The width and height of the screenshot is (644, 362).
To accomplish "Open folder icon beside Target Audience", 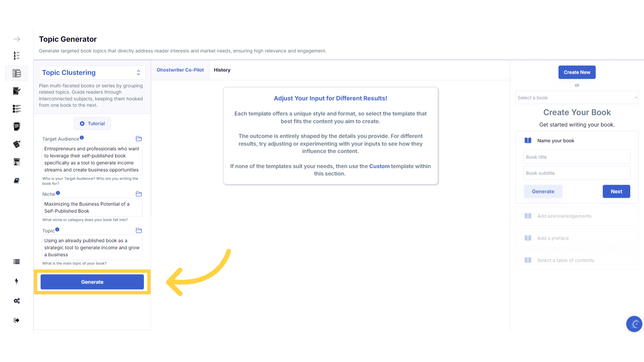I will point(139,139).
